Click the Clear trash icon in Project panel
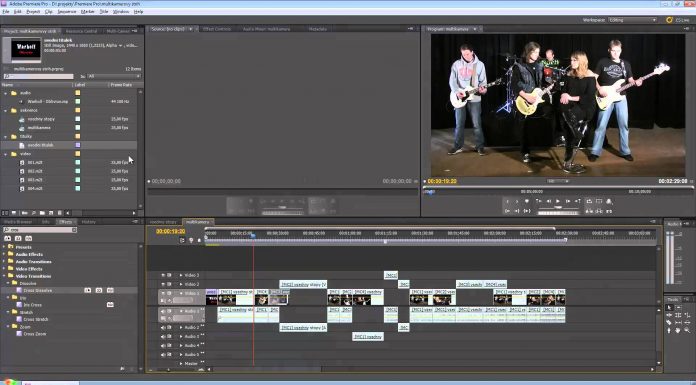696x385 pixels. click(59, 213)
